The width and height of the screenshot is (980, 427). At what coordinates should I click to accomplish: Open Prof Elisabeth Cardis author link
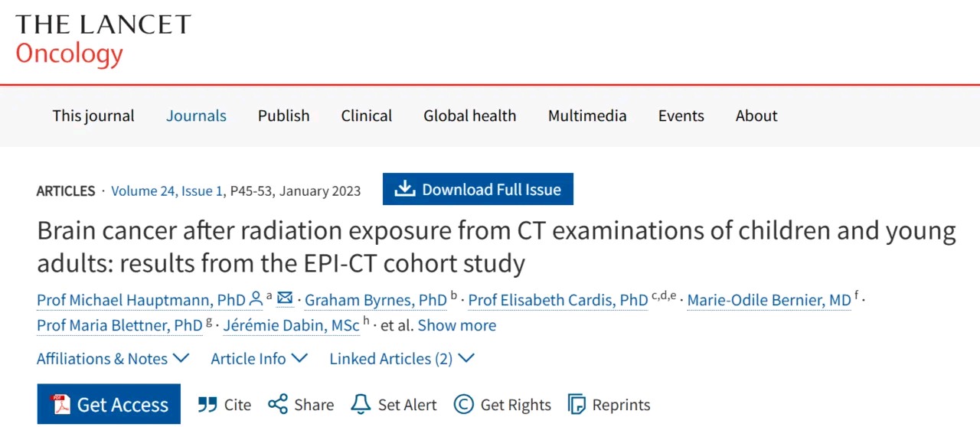(557, 300)
